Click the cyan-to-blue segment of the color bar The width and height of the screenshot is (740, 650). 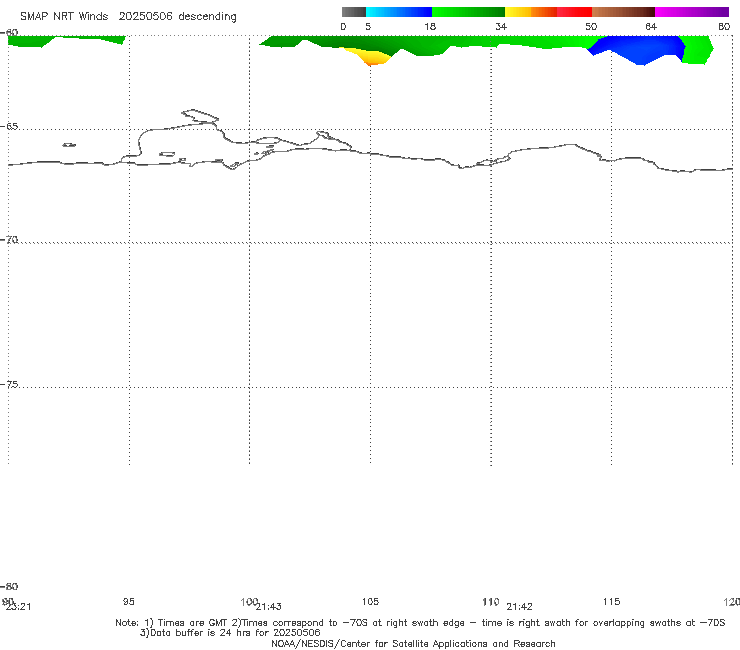click(x=399, y=12)
